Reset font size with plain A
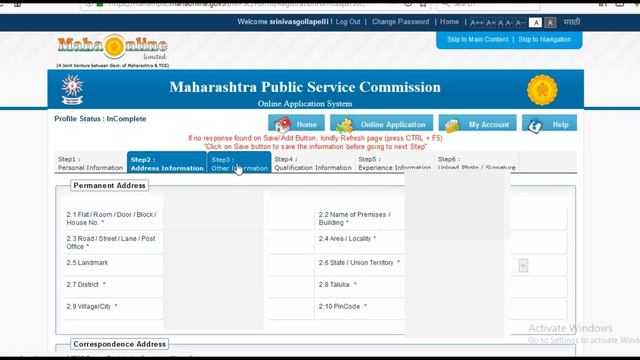Image resolution: width=640 pixels, height=360 pixels. pyautogui.click(x=500, y=23)
